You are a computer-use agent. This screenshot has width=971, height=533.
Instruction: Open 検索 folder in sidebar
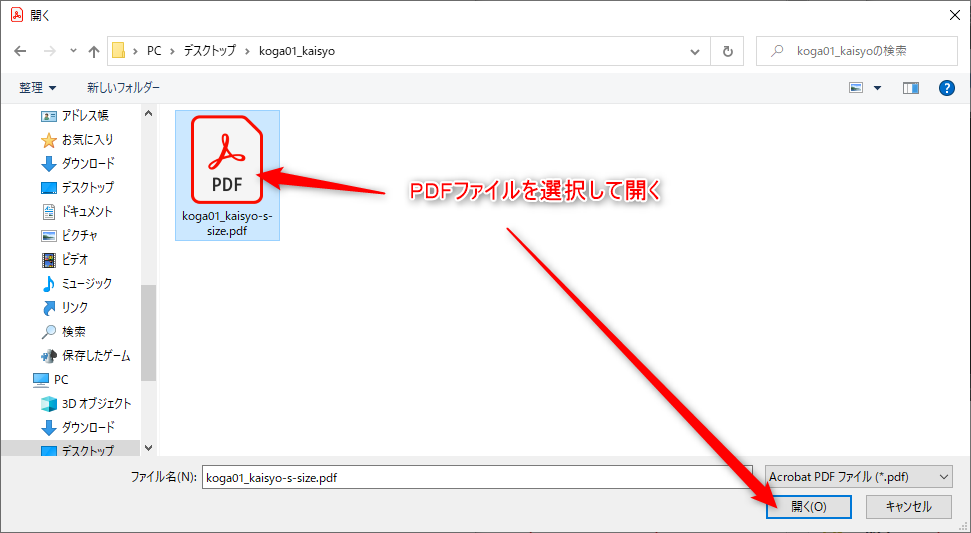pos(63,332)
